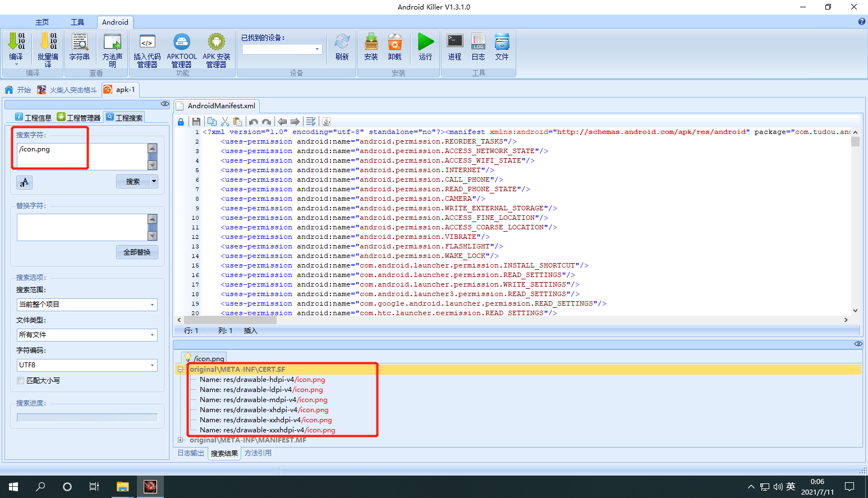The image size is (868, 498).
Task: Click the 全部替换 (Replace All) button
Action: pos(137,252)
